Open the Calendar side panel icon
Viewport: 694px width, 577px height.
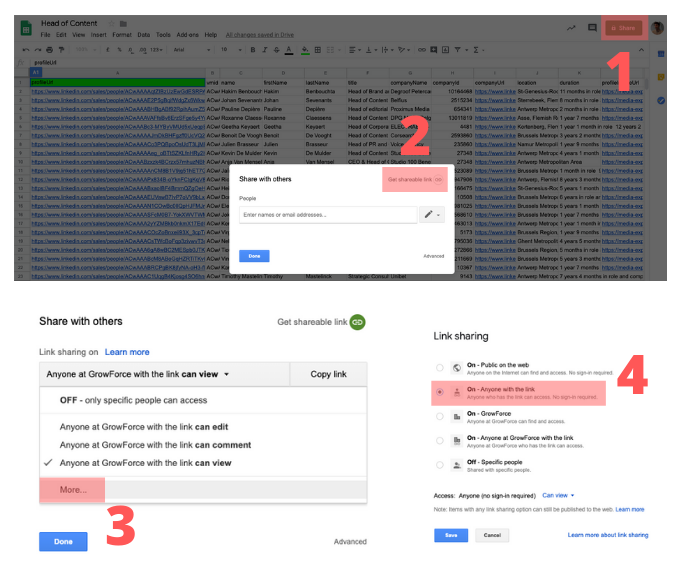point(661,54)
